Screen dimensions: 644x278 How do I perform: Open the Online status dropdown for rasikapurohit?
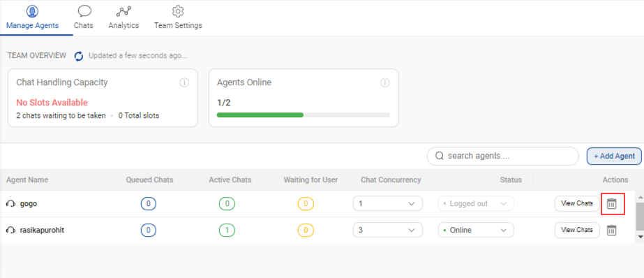476,230
